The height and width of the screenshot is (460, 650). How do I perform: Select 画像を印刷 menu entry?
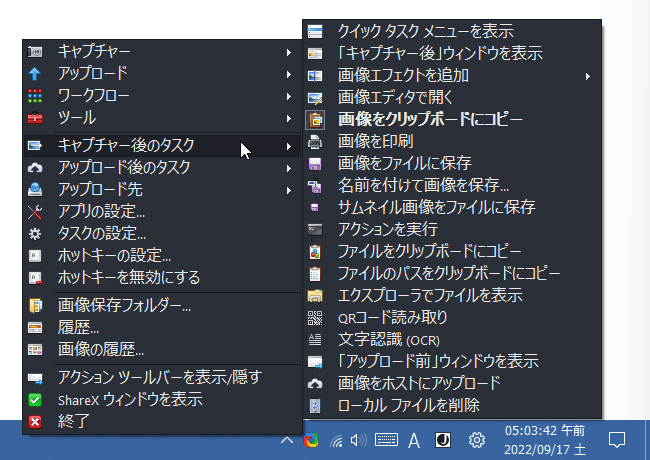[452, 142]
